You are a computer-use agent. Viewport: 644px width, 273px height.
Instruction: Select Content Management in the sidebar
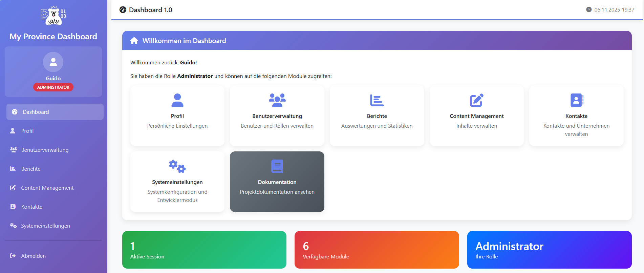coord(47,188)
